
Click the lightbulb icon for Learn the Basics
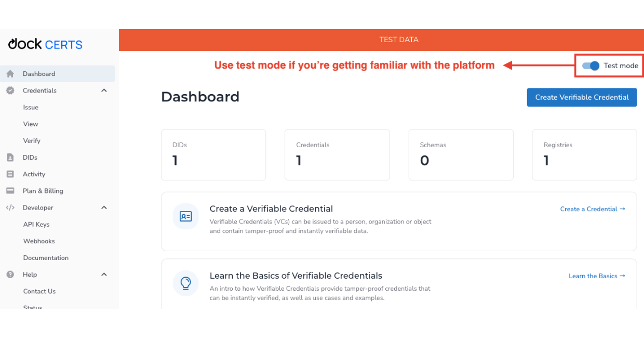[185, 283]
